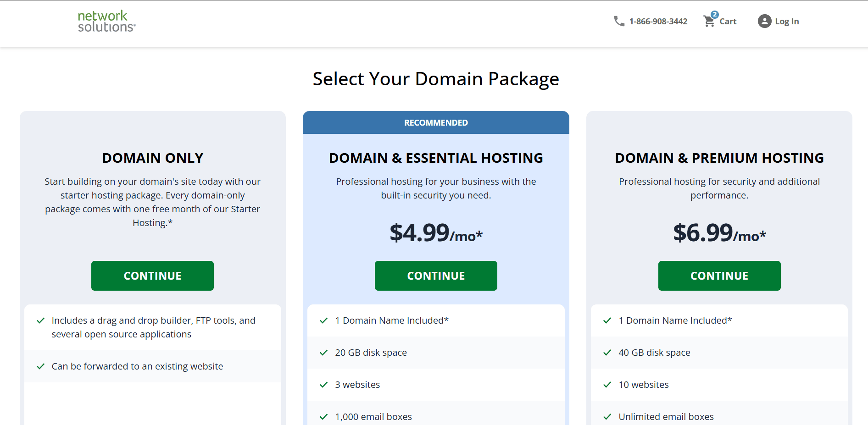Click the Network Solutions logo
868x425 pixels.
(x=106, y=21)
